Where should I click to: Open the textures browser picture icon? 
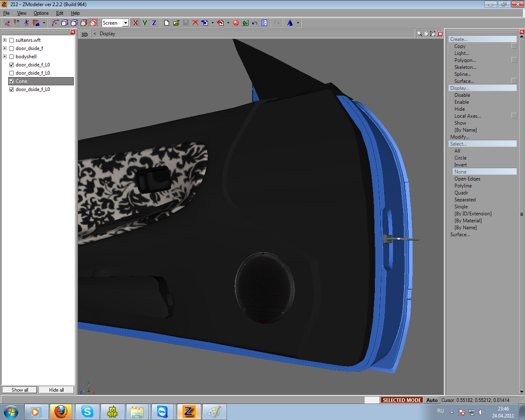pyautogui.click(x=246, y=23)
